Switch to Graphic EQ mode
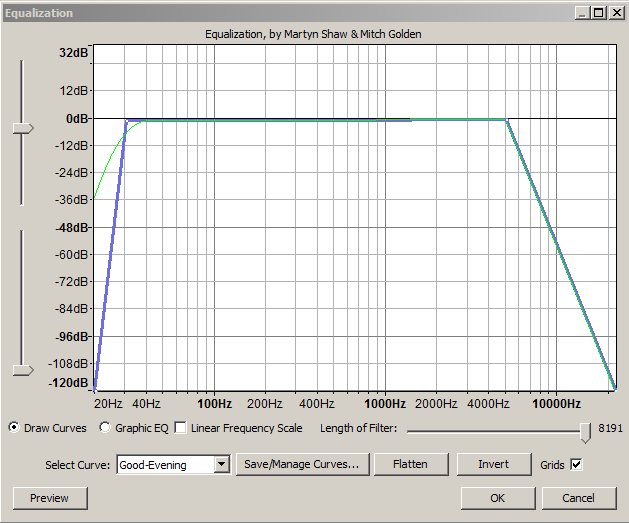 (x=106, y=428)
